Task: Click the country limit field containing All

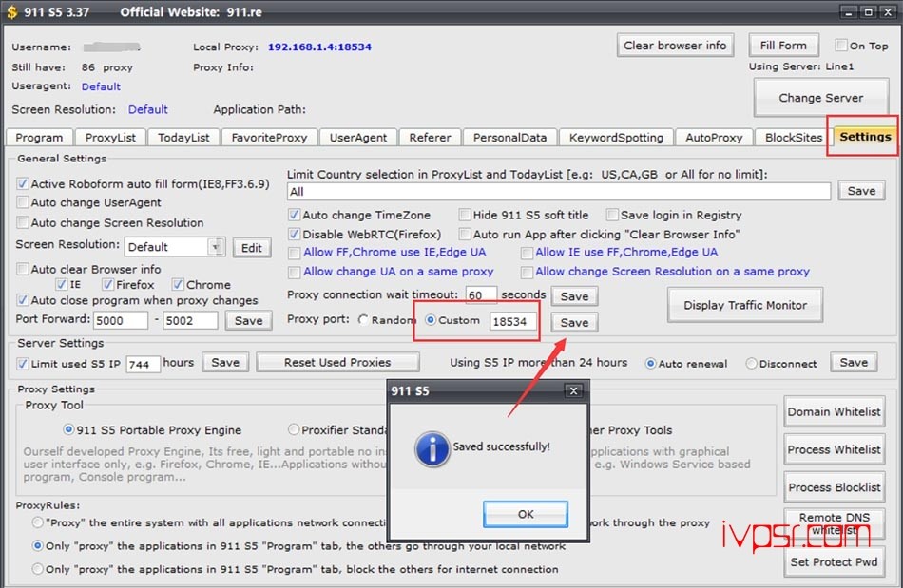Action: coord(559,191)
